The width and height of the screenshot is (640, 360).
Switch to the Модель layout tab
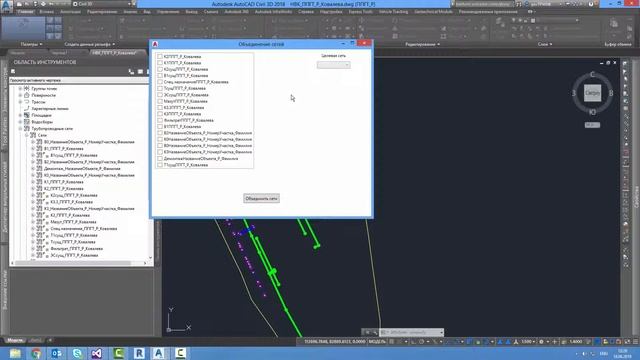[15, 340]
